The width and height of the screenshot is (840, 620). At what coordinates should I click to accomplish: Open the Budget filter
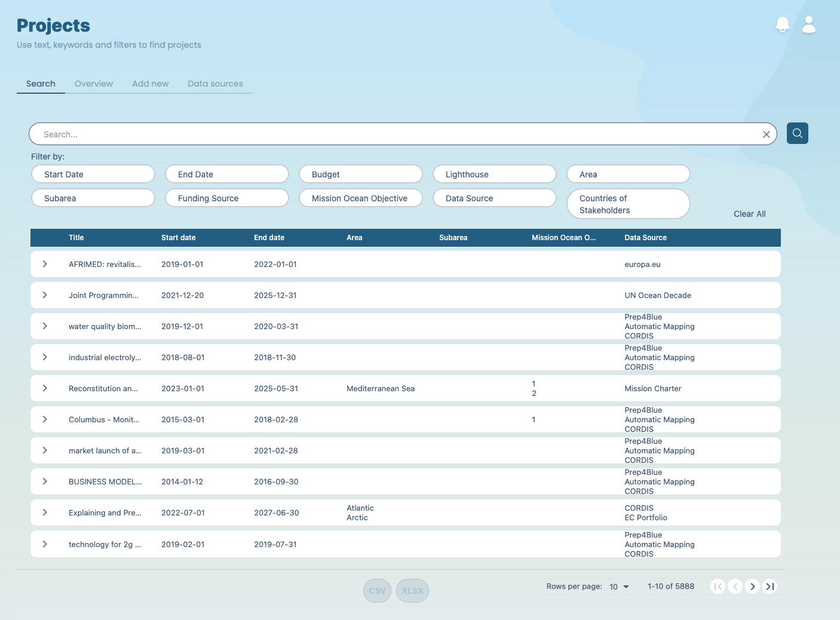pyautogui.click(x=361, y=174)
